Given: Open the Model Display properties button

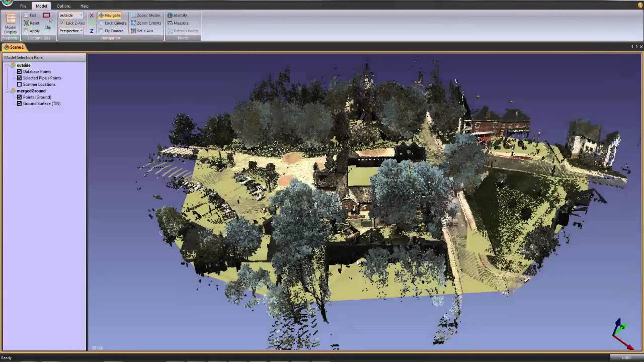Looking at the screenshot, I should [x=11, y=23].
